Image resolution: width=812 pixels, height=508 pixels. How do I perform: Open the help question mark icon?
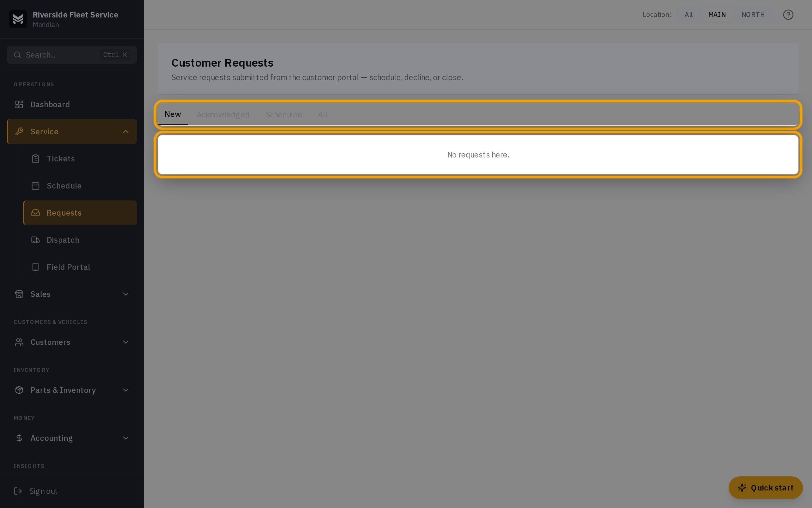coord(788,15)
